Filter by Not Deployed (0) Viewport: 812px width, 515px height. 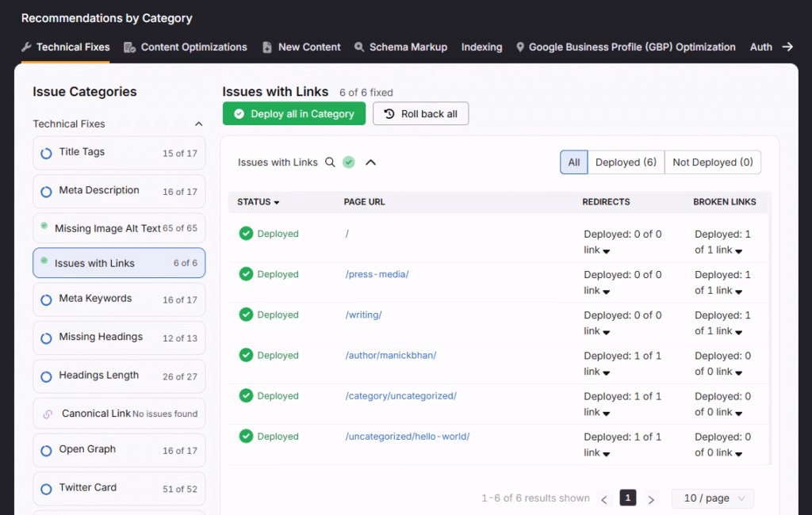[712, 162]
